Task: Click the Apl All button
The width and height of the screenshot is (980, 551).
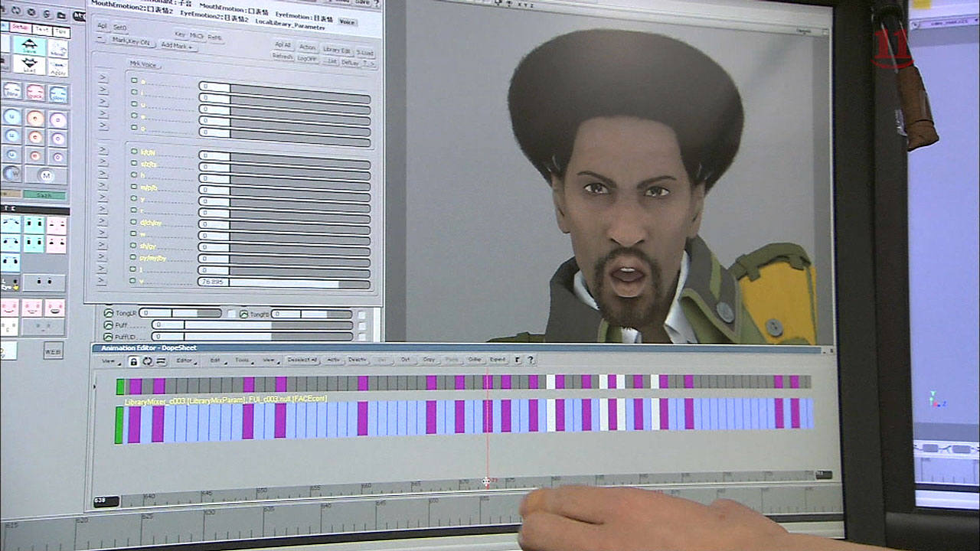Action: click(283, 45)
